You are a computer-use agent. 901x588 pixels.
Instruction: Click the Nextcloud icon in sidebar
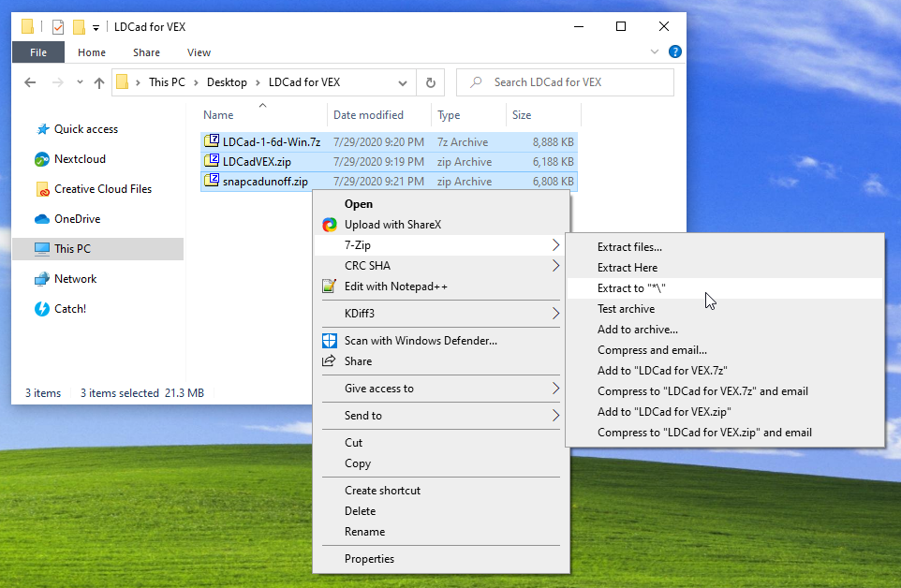(x=42, y=159)
